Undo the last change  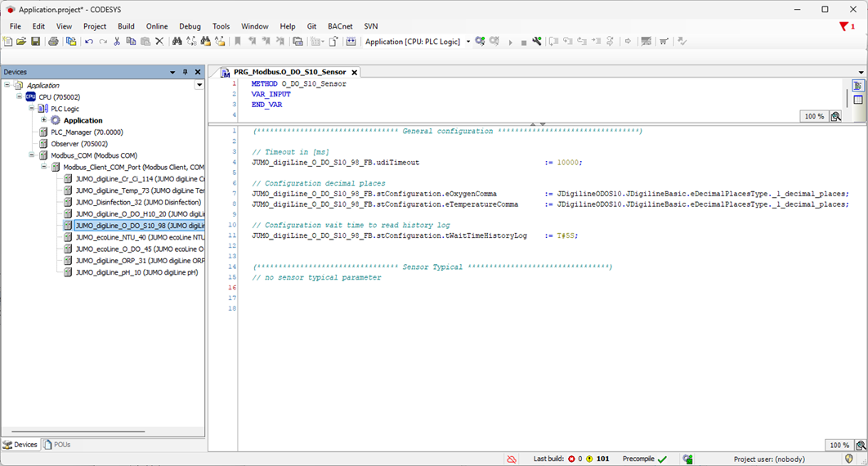(x=88, y=42)
